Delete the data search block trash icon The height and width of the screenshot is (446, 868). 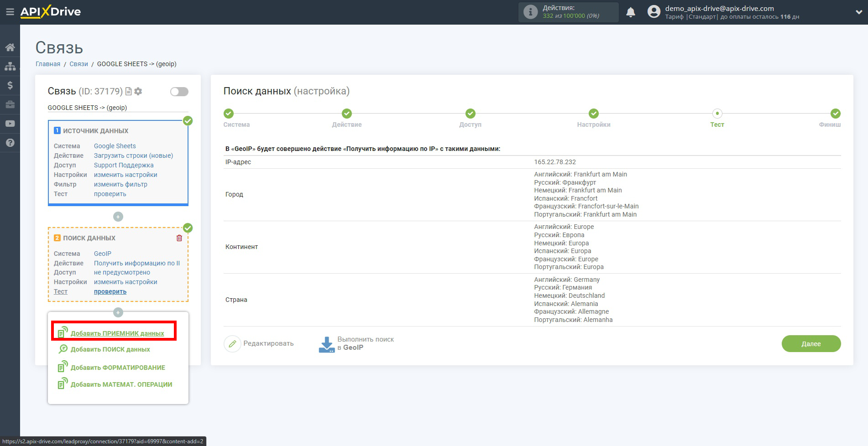(x=179, y=238)
